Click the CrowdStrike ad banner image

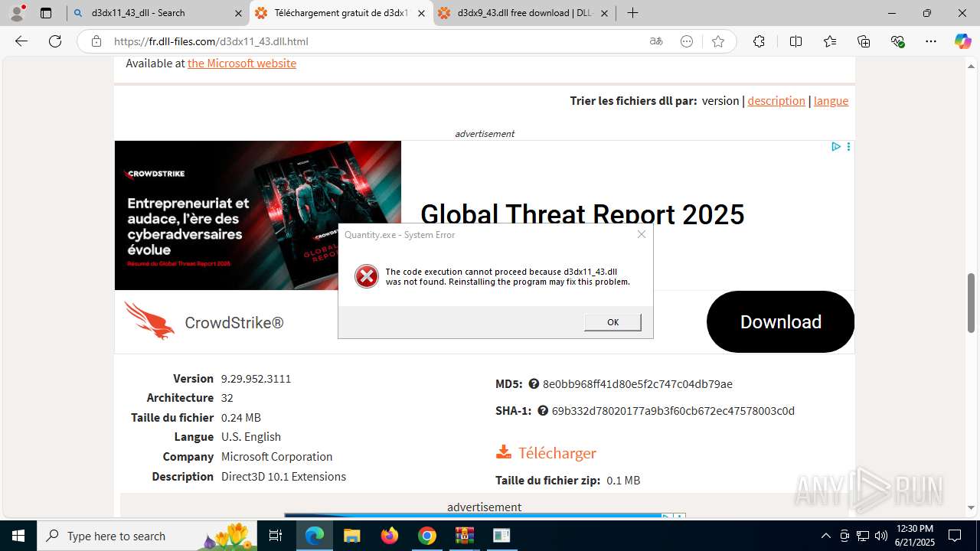[x=258, y=215]
